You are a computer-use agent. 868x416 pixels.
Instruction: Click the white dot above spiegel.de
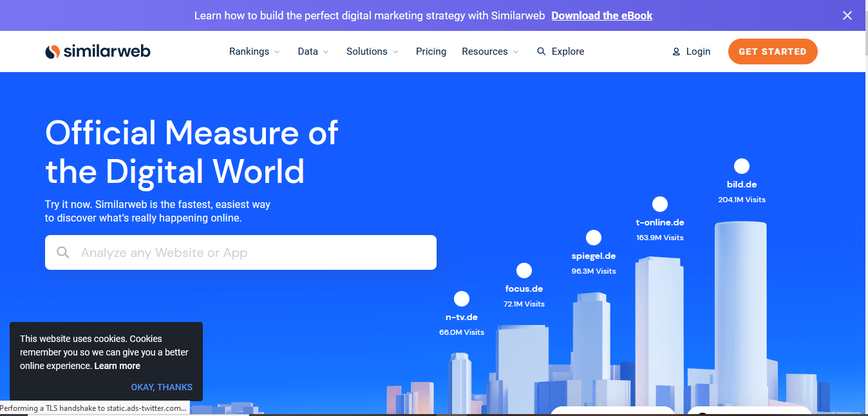[594, 238]
